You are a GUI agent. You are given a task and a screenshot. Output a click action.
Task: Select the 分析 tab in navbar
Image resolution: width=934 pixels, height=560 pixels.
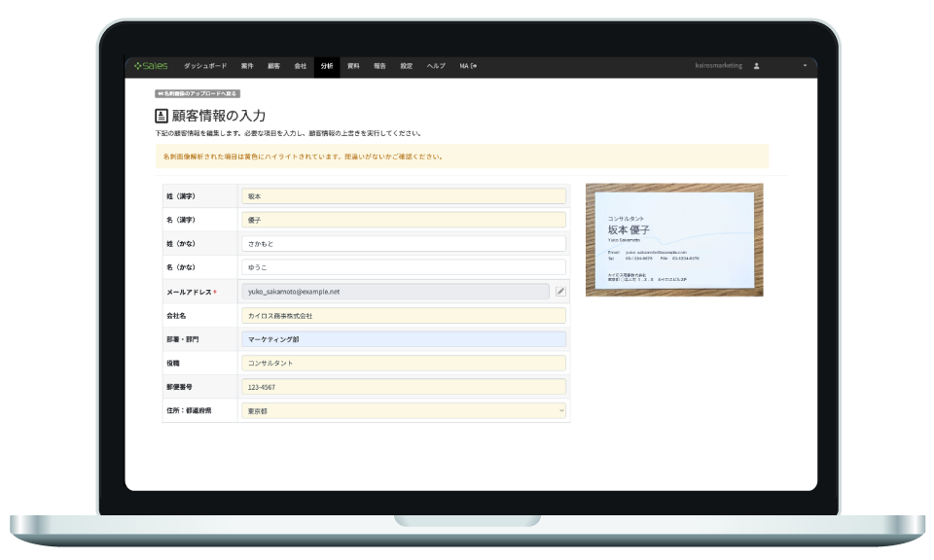click(327, 66)
